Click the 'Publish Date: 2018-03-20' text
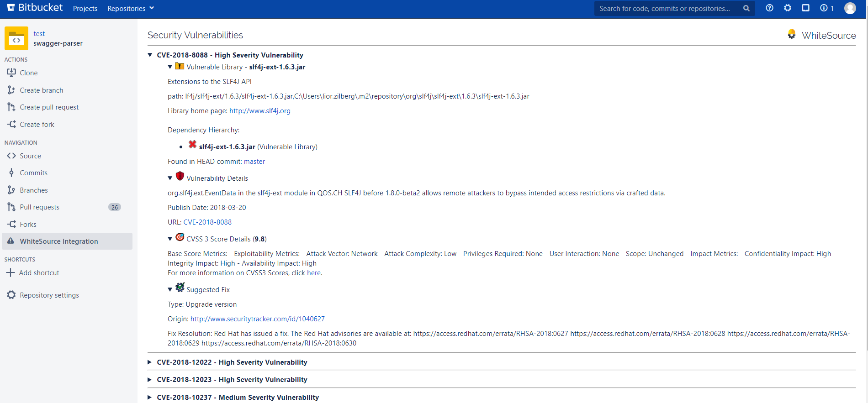 tap(207, 207)
